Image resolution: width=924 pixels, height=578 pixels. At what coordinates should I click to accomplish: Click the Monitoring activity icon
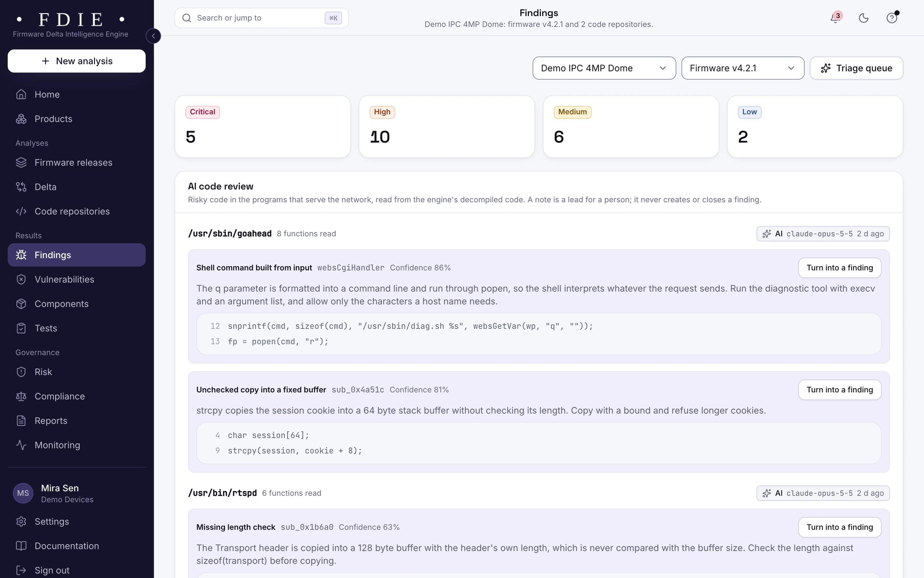pos(21,445)
